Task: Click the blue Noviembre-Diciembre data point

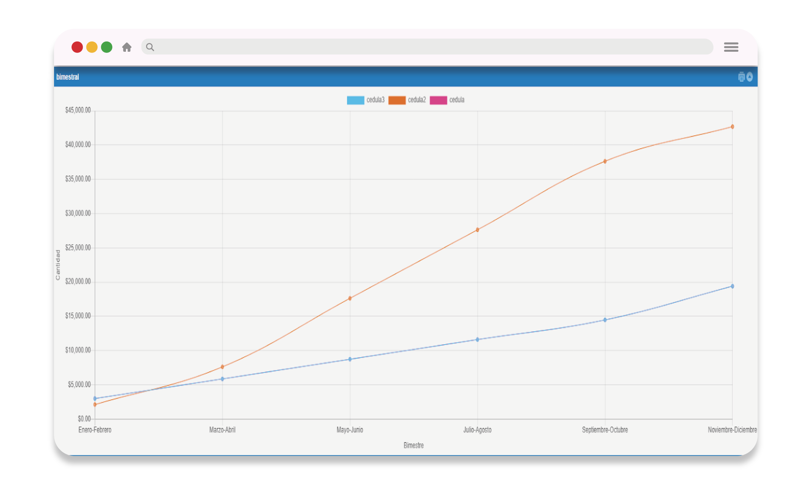Action: tap(732, 286)
